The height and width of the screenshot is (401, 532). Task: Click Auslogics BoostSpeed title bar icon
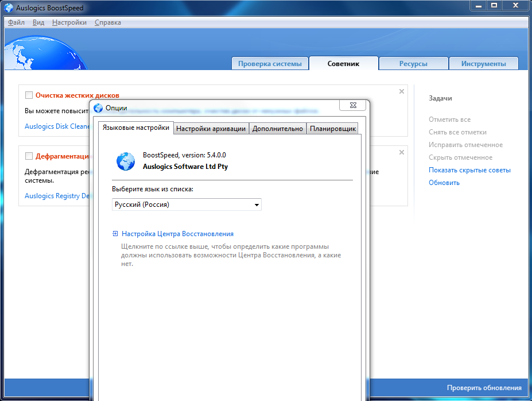9,8
